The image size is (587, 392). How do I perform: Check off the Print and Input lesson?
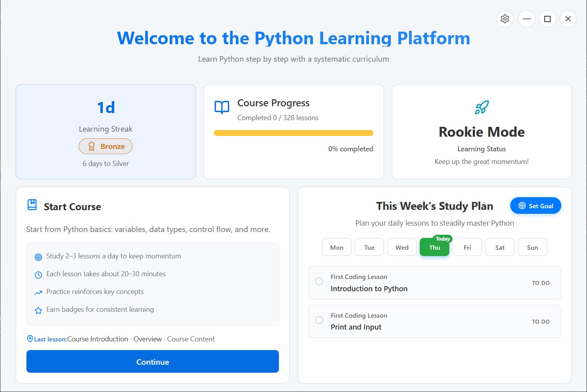319,320
